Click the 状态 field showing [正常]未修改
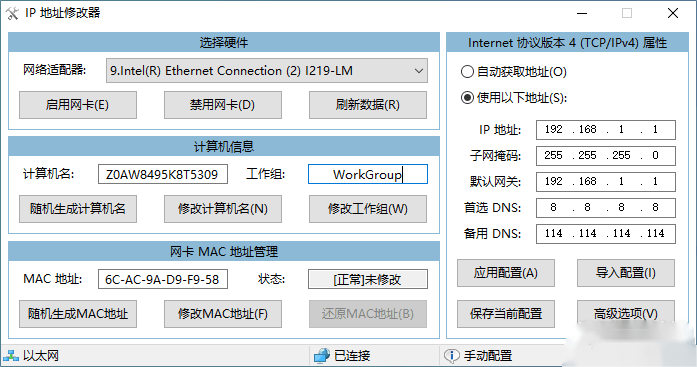 point(368,279)
